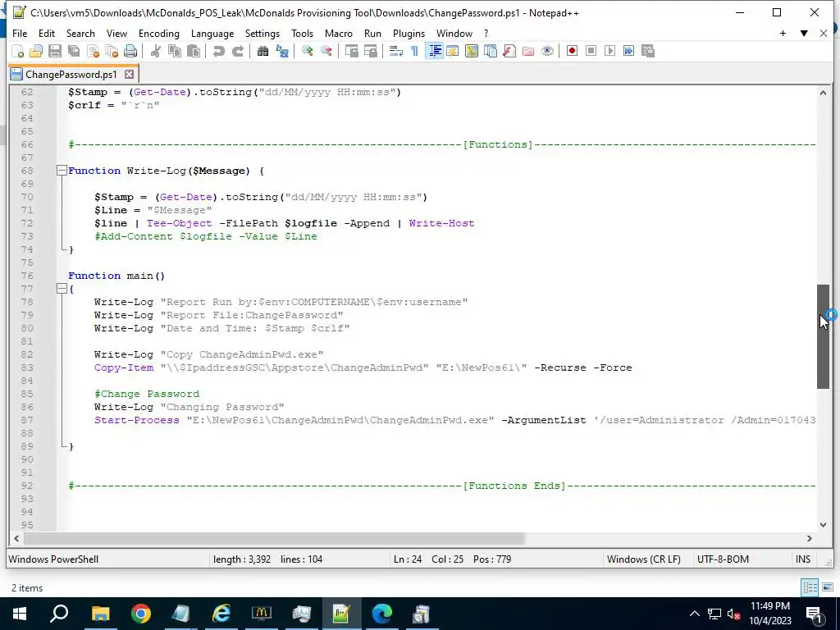Viewport: 840px width, 630px height.
Task: Click the vertical scrollbar thumb
Action: point(823,336)
